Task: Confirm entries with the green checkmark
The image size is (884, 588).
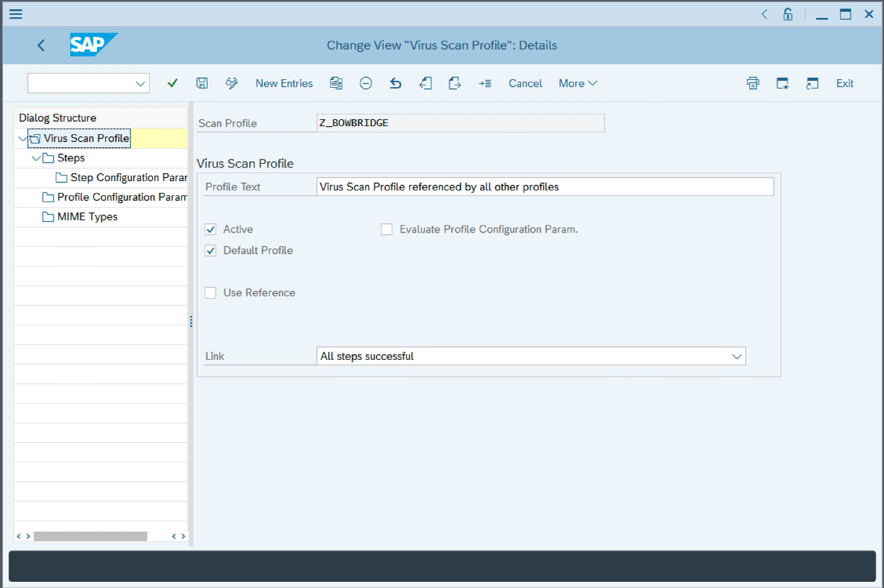Action: 172,83
